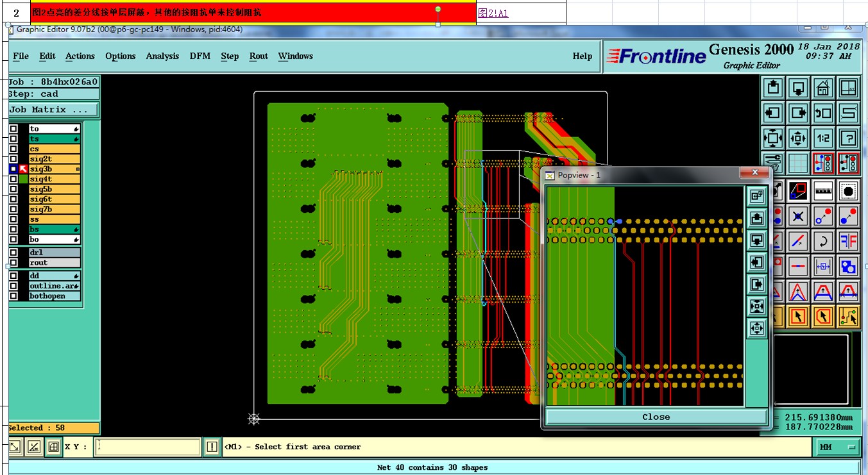
Task: Toggle the 'to' layer checkbox
Action: (13, 129)
